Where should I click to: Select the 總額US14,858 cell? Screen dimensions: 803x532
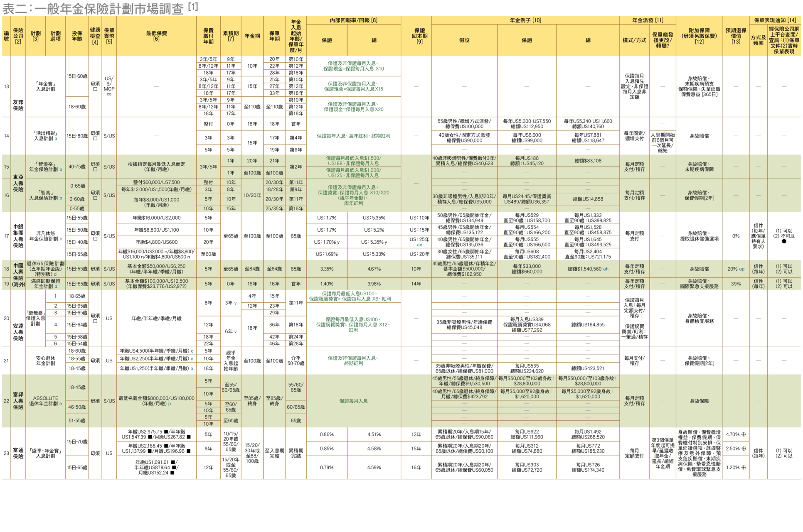click(588, 199)
